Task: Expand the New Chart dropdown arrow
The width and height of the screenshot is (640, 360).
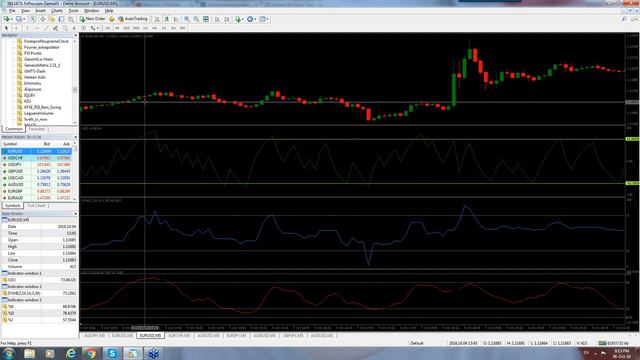Action: 12,19
